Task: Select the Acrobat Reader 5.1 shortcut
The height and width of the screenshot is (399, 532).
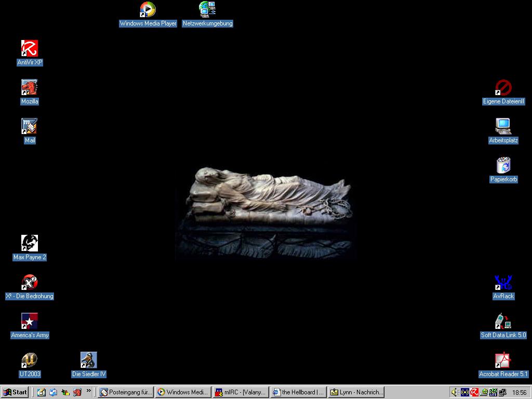Action: point(503,361)
